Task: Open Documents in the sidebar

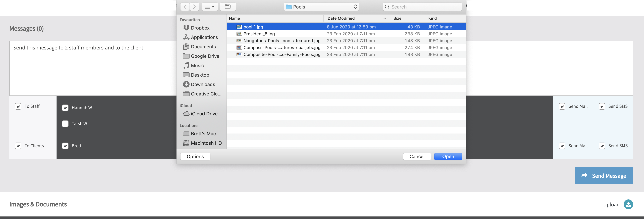Action: [200, 47]
